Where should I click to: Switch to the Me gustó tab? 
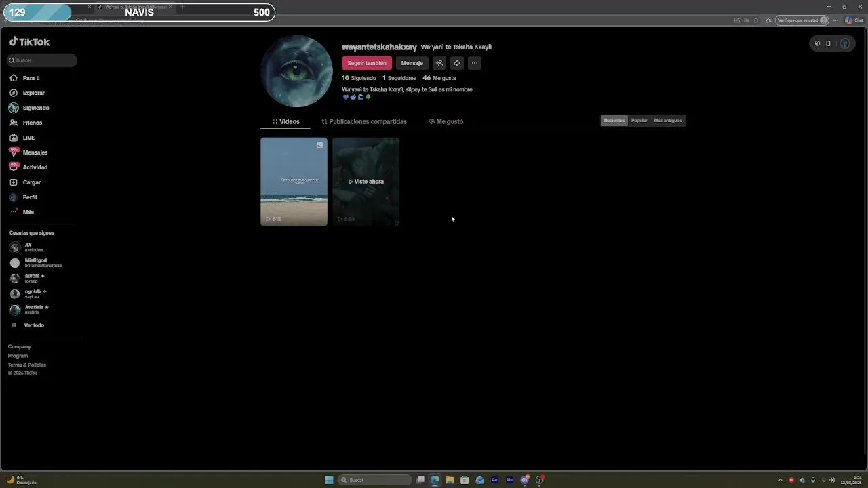pos(446,122)
